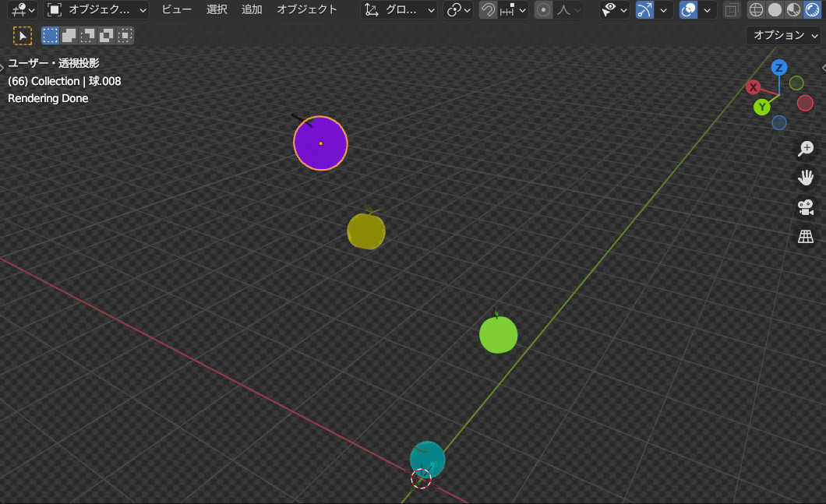Toggle show gizmo button
The image size is (826, 504).
[x=644, y=10]
